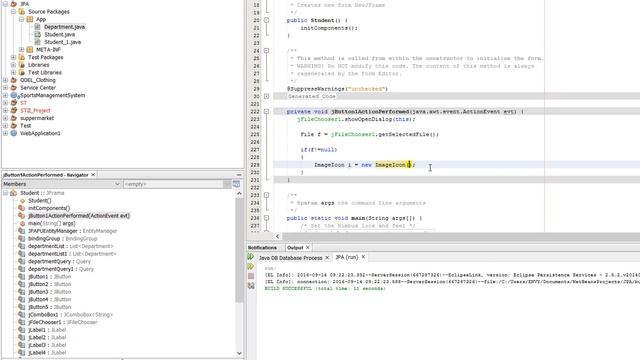
Task: Expand the SportsManagementSystem project
Action: point(5,95)
